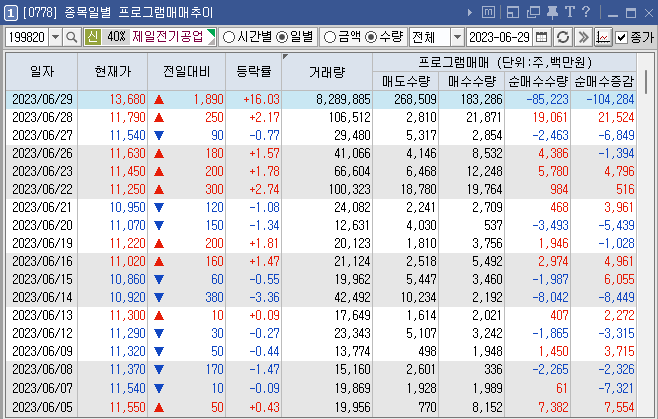658x419 pixels.
Task: Select the 2023/06/29 date row
Action: point(321,100)
